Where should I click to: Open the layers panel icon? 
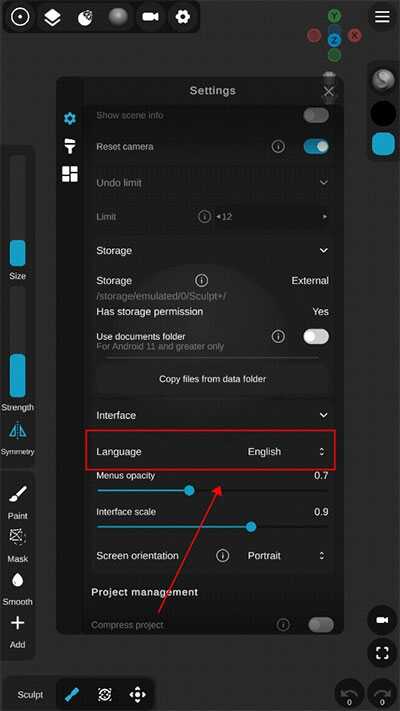tap(53, 17)
